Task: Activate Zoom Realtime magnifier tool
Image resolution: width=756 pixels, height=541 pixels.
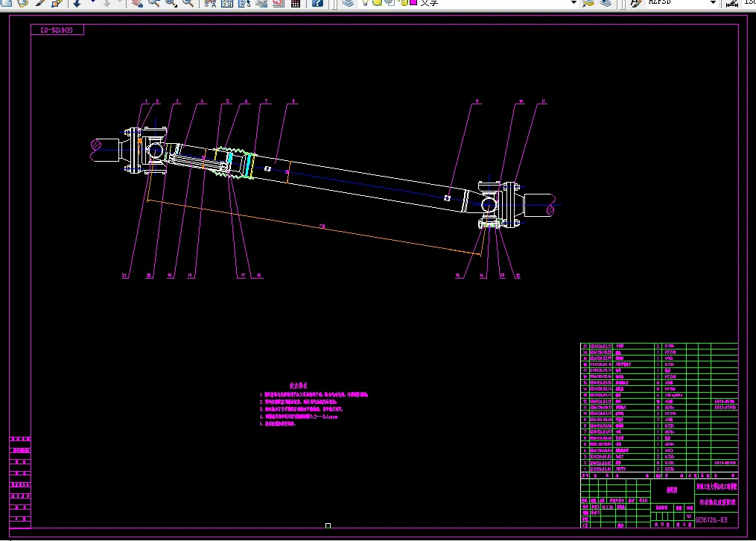Action: (x=154, y=3)
